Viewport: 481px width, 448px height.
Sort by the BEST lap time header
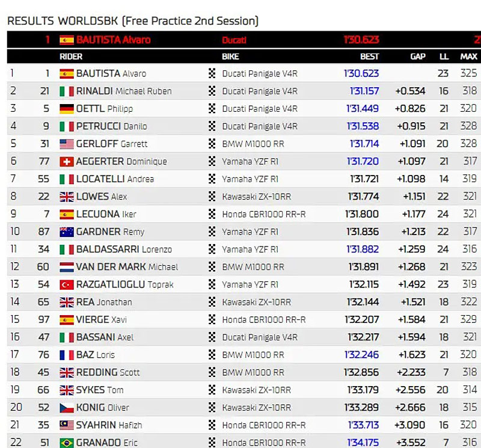pos(369,57)
